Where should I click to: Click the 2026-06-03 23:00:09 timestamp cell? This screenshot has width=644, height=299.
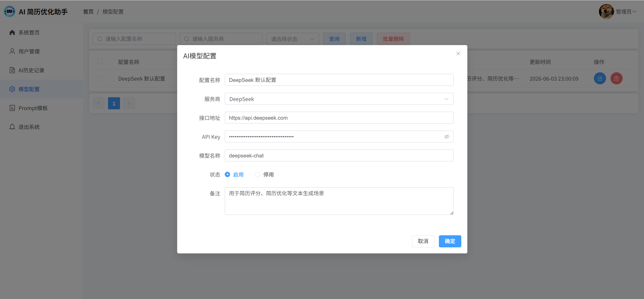(554, 79)
